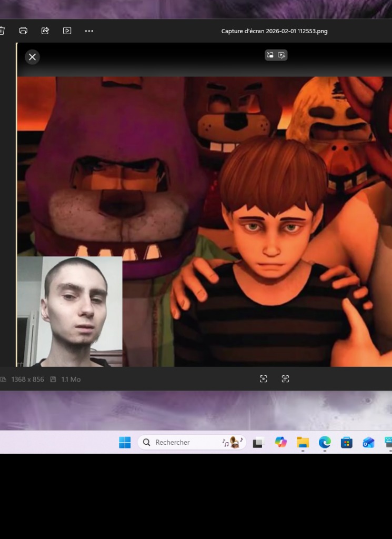Click the 1.1 Mo file size text
Image resolution: width=392 pixels, height=539 pixels.
(x=71, y=379)
